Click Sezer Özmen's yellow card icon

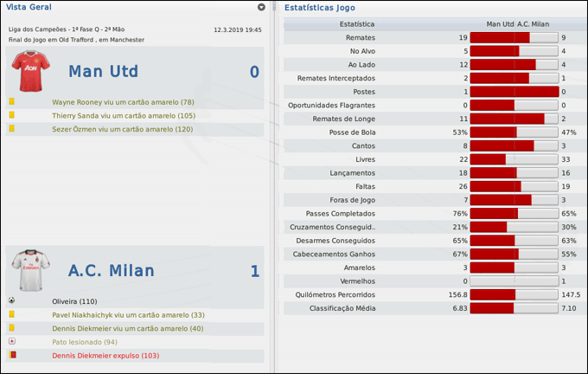tap(12, 129)
